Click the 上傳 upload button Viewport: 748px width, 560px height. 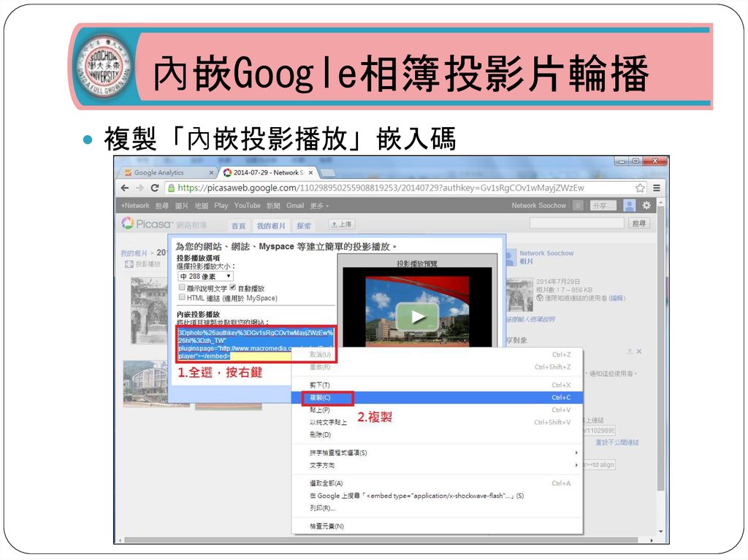pyautogui.click(x=342, y=224)
